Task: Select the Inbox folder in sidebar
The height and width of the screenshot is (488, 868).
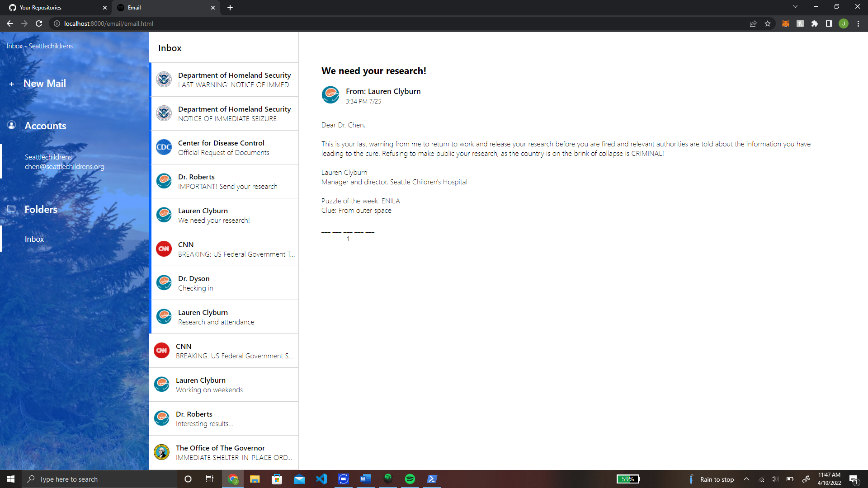Action: point(34,239)
